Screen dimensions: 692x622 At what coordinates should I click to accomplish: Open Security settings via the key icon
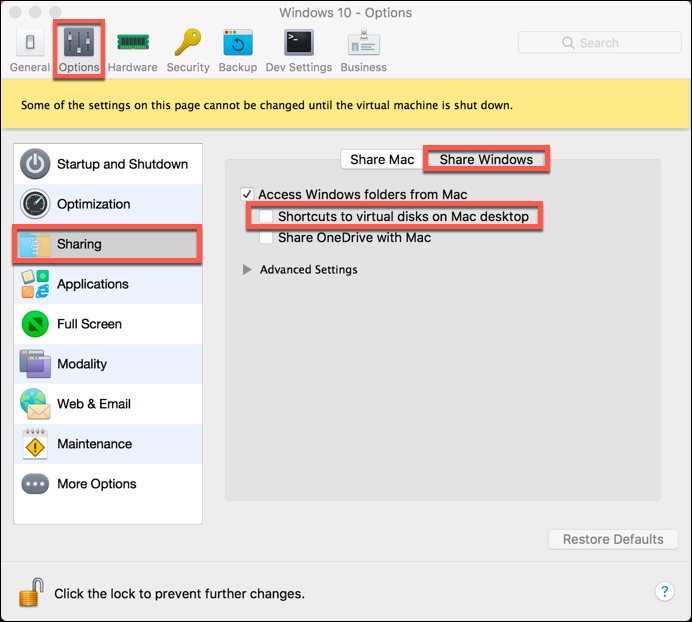[188, 42]
